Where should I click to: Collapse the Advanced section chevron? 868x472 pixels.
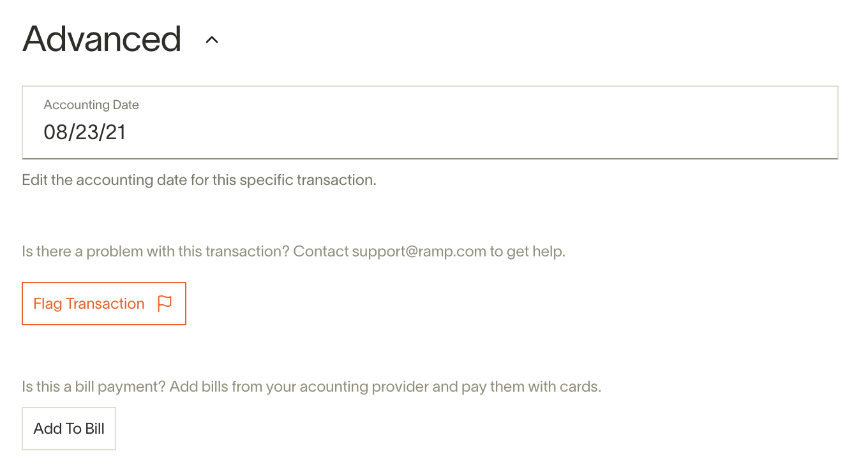pos(212,40)
